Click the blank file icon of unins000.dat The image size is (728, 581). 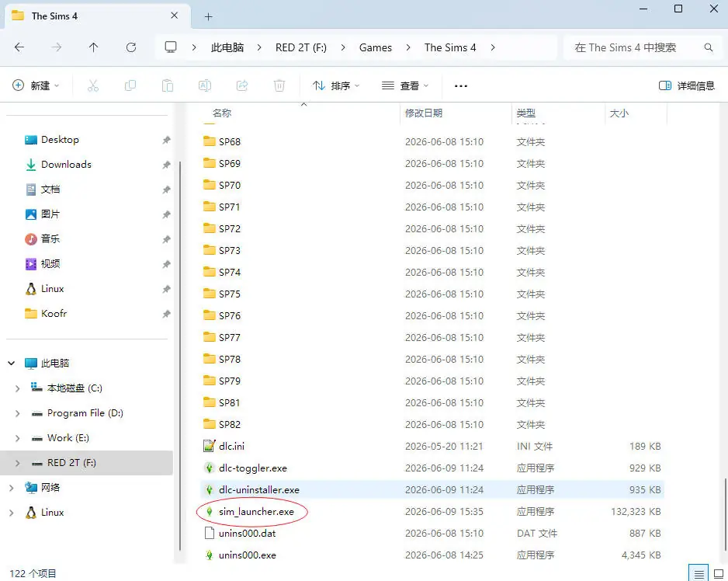(210, 533)
